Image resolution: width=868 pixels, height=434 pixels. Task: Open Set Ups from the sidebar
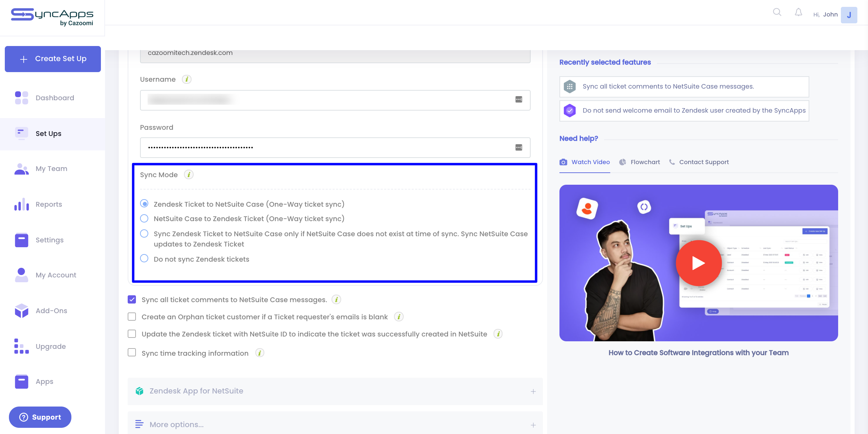(x=53, y=134)
